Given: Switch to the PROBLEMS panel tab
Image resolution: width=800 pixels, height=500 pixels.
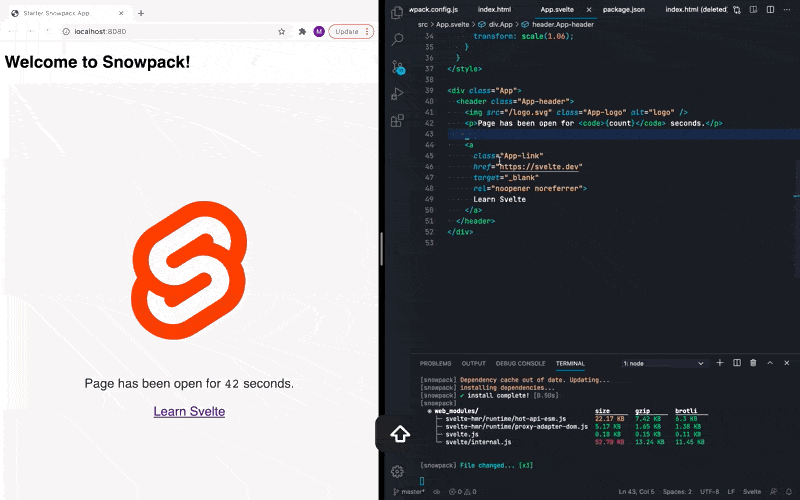Looking at the screenshot, I should [435, 363].
